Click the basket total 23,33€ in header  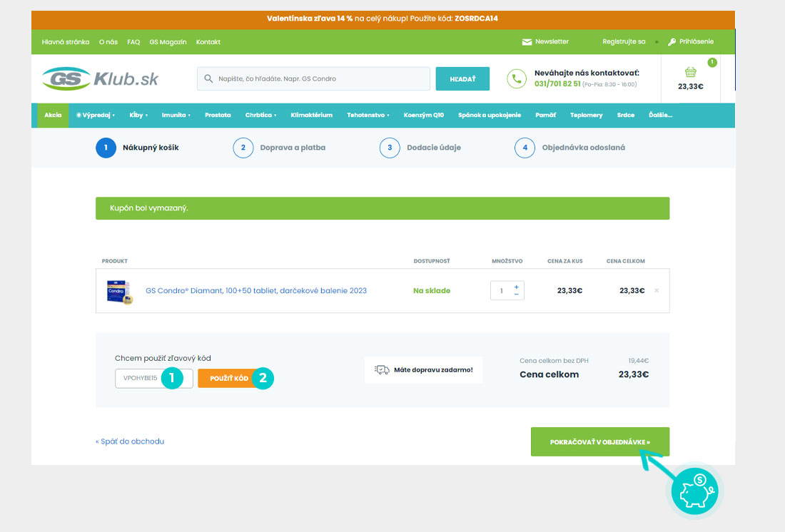coord(690,86)
